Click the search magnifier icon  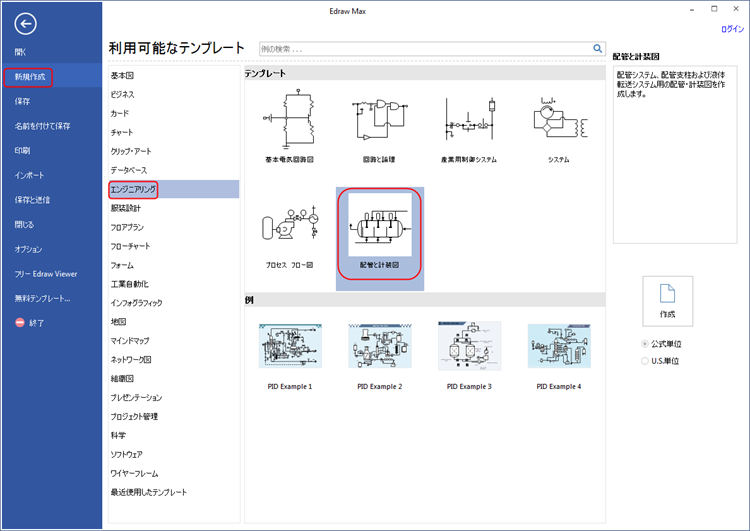[598, 48]
